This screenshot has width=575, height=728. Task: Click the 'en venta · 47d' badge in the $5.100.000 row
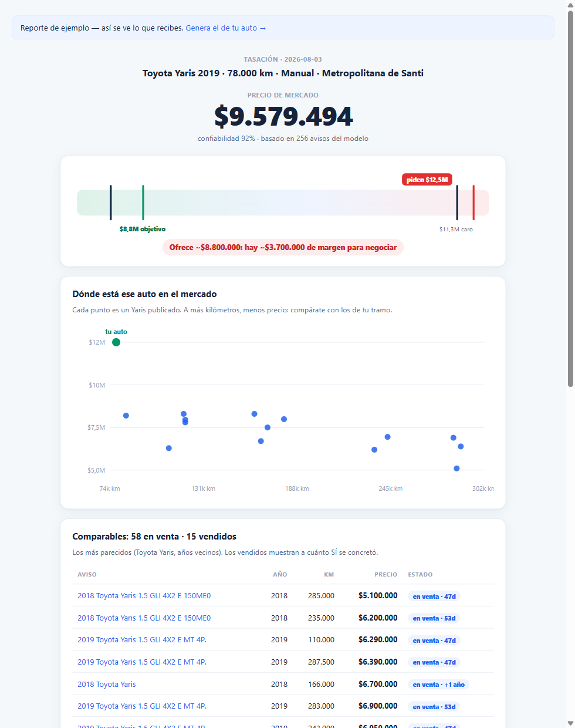point(434,596)
